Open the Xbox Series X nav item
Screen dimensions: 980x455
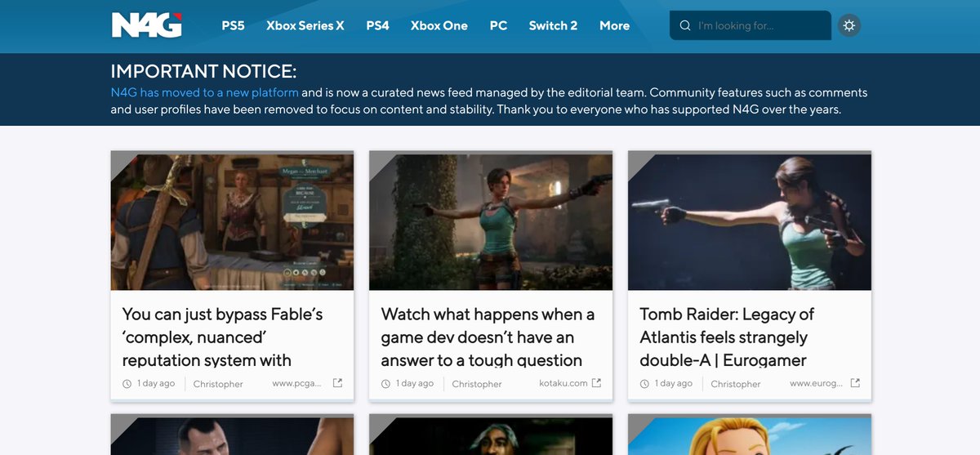(x=305, y=25)
